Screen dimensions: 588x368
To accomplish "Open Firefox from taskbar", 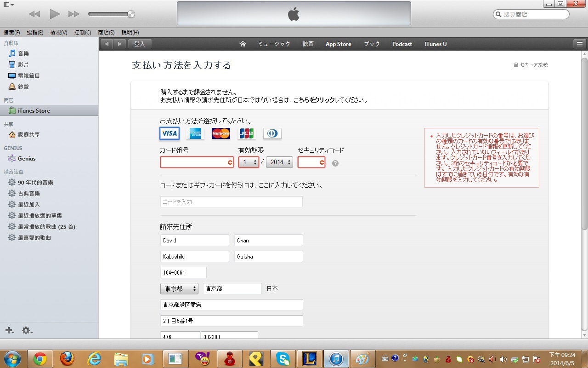I will click(67, 359).
